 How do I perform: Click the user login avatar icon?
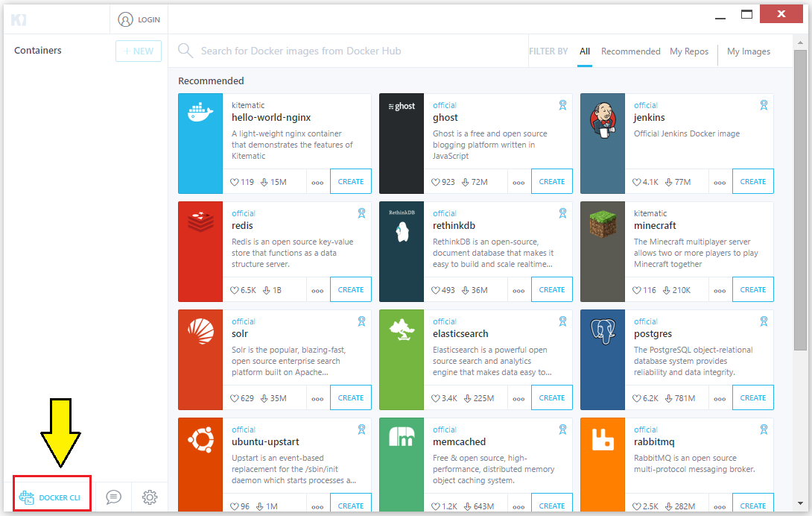click(125, 19)
